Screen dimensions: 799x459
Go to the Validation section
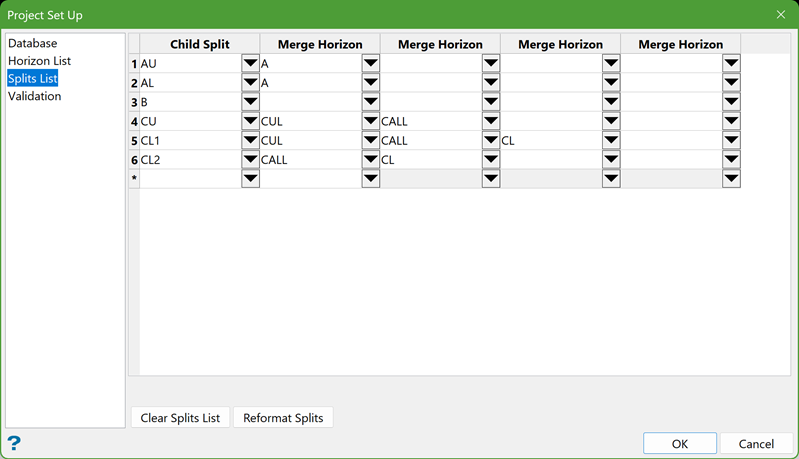point(35,96)
